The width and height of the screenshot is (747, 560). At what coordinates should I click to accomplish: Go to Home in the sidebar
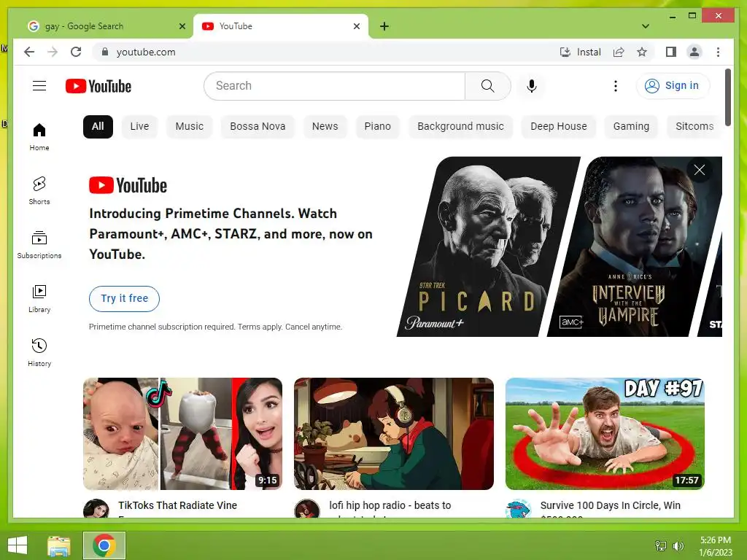pyautogui.click(x=39, y=136)
